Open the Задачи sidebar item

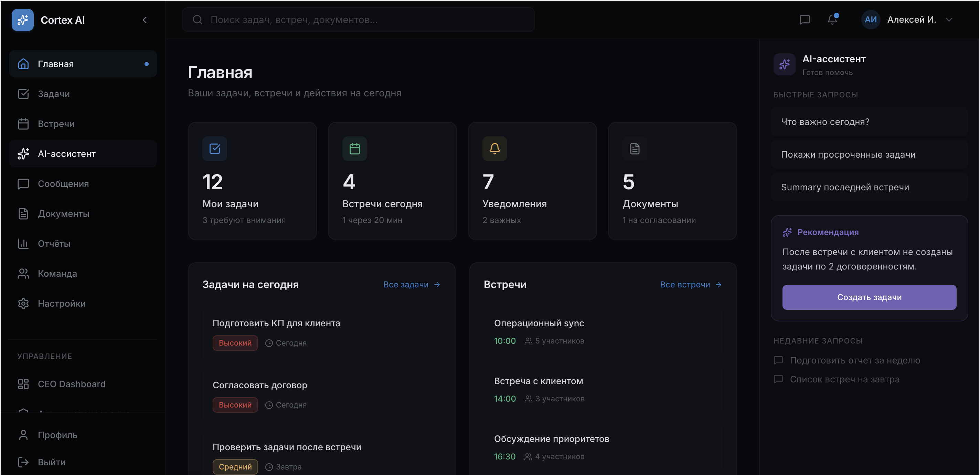click(83, 94)
